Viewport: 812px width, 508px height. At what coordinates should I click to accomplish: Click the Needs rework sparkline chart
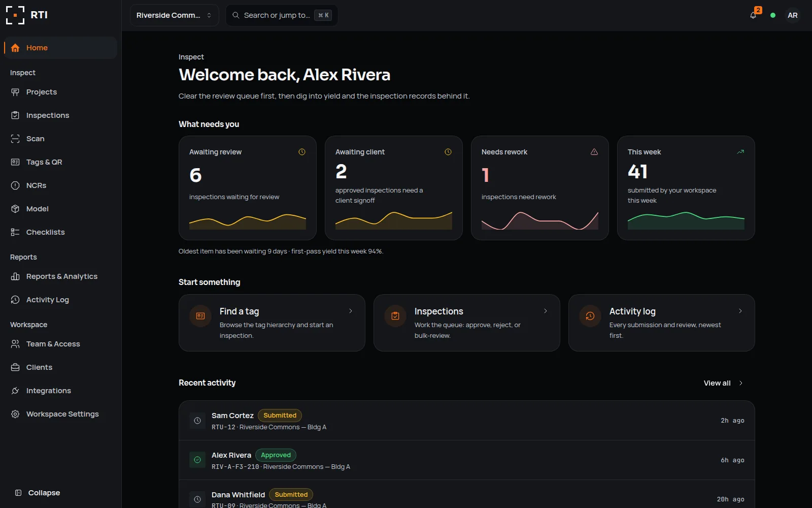click(540, 220)
